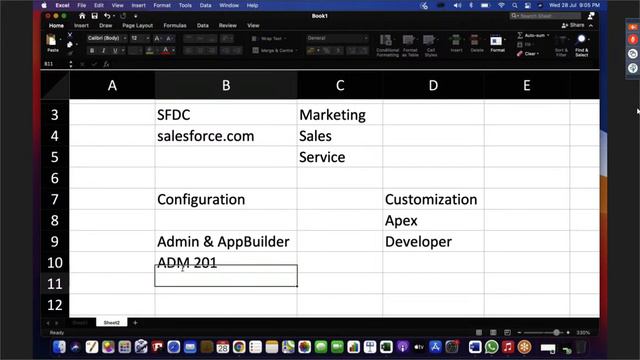The width and height of the screenshot is (640, 360).
Task: Open the Music app from the Dock
Action: point(508,347)
